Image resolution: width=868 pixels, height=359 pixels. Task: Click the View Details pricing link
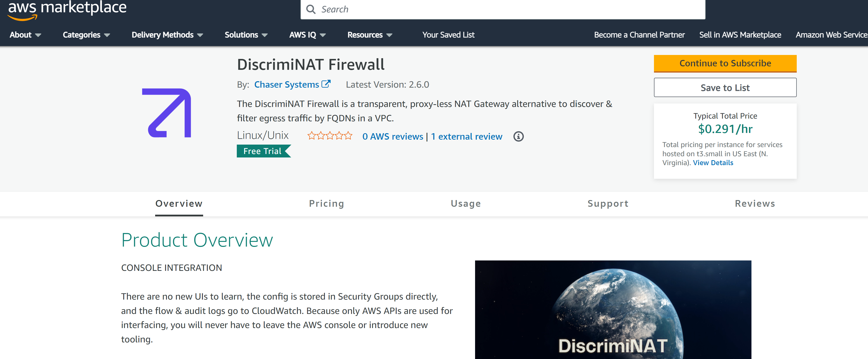point(714,162)
